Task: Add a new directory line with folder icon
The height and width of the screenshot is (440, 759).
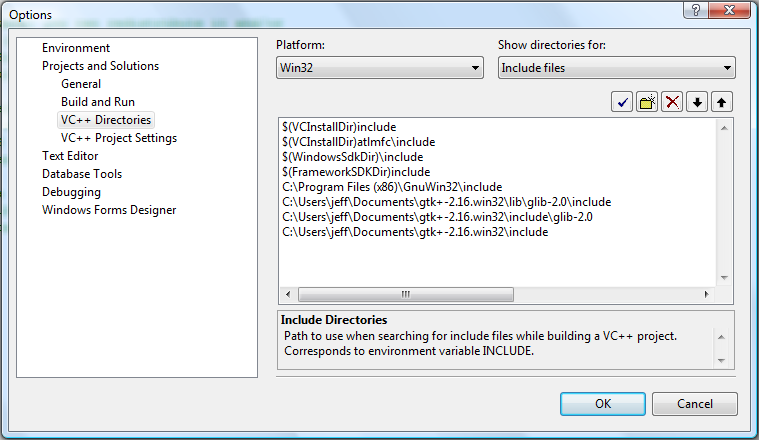Action: click(647, 102)
